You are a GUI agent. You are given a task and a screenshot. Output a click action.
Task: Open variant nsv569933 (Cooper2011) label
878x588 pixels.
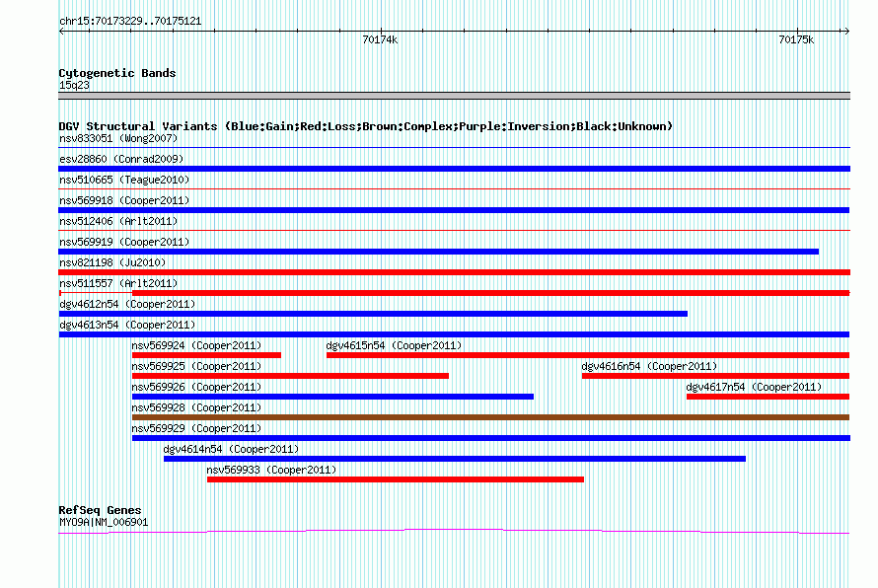click(271, 470)
